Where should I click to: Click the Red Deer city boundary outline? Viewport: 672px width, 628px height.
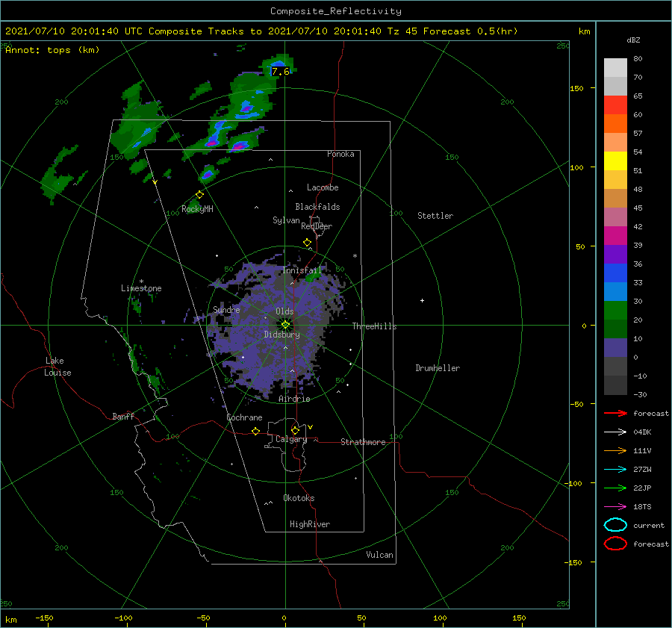[x=317, y=226]
